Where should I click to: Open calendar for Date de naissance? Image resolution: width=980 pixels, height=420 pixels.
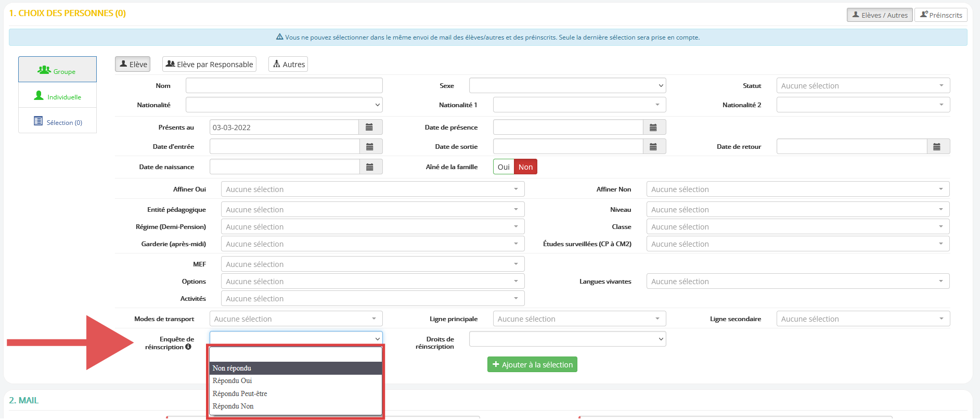pos(369,167)
